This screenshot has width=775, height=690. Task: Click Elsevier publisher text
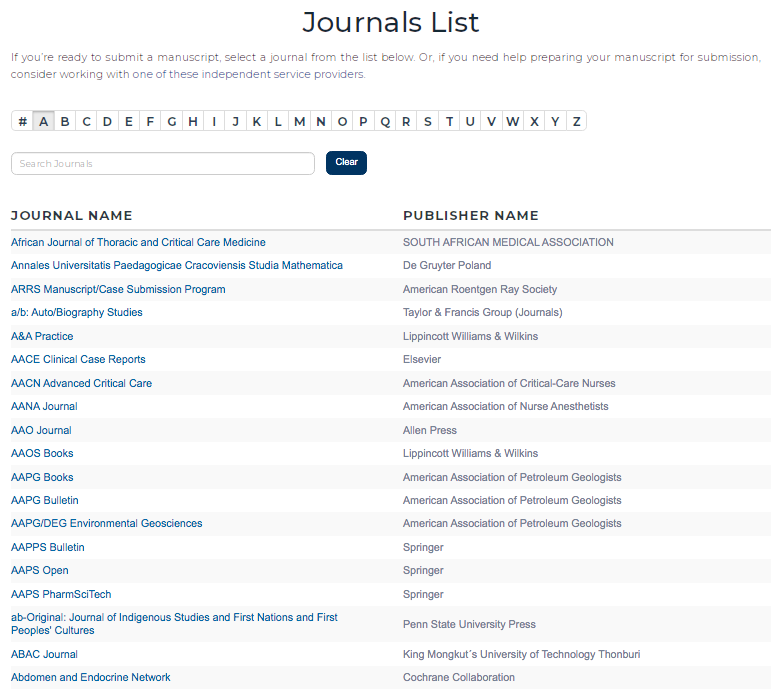coord(422,359)
